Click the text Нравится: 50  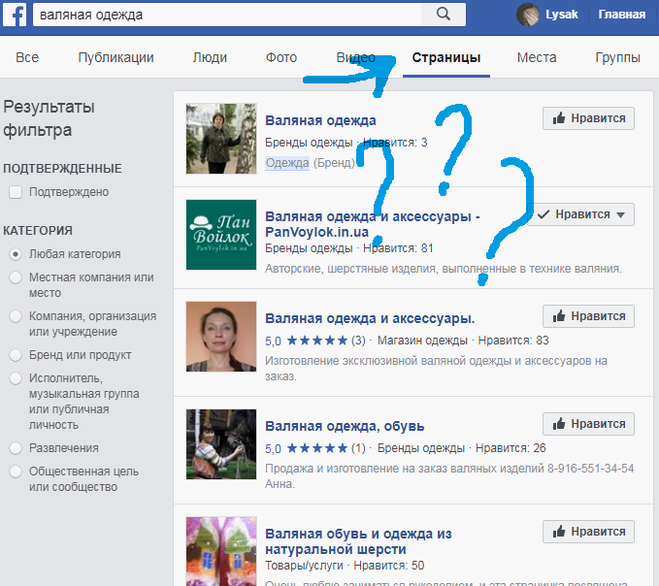[x=389, y=565]
